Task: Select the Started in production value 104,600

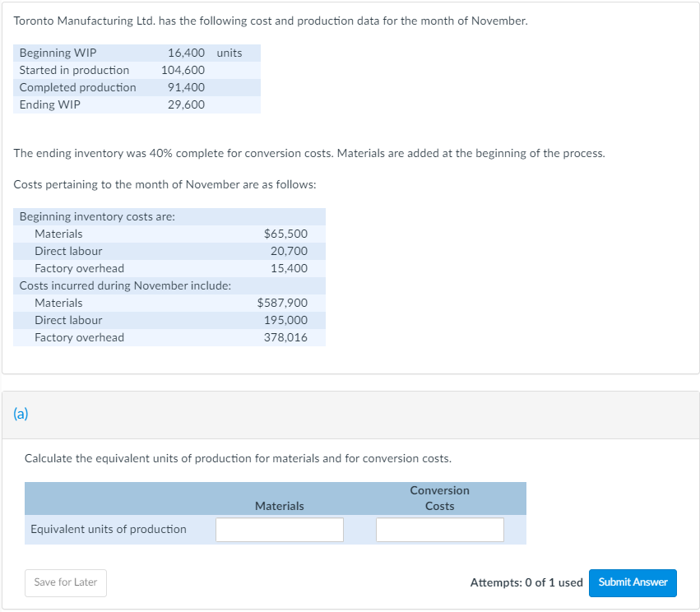Action: pyautogui.click(x=183, y=70)
